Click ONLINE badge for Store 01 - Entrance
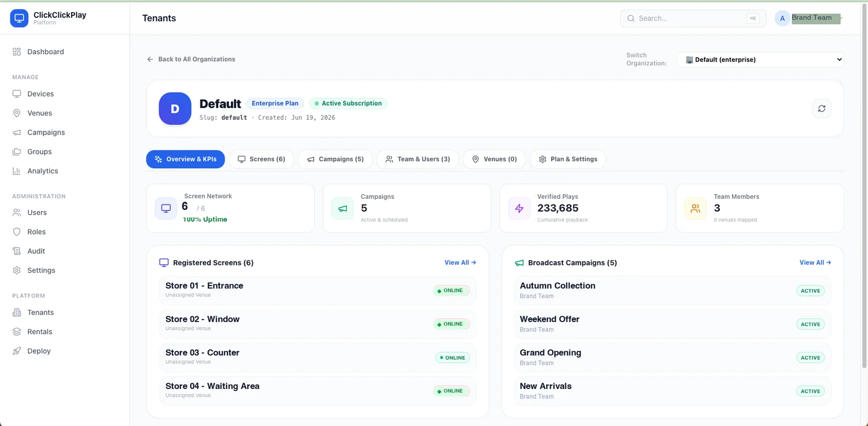Image resolution: width=868 pixels, height=426 pixels. [x=452, y=291]
